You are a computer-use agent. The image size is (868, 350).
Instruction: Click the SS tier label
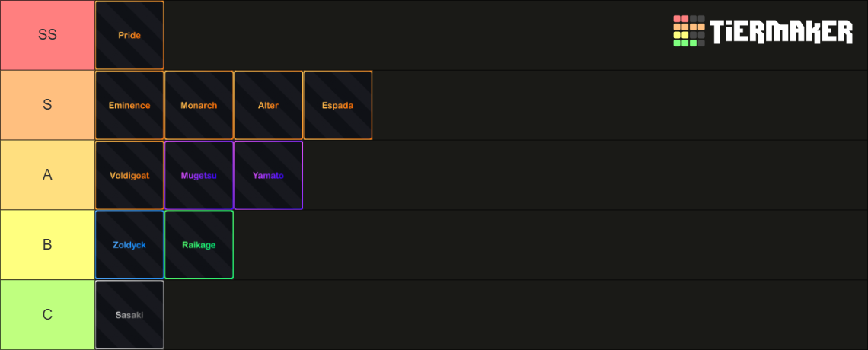pyautogui.click(x=48, y=35)
